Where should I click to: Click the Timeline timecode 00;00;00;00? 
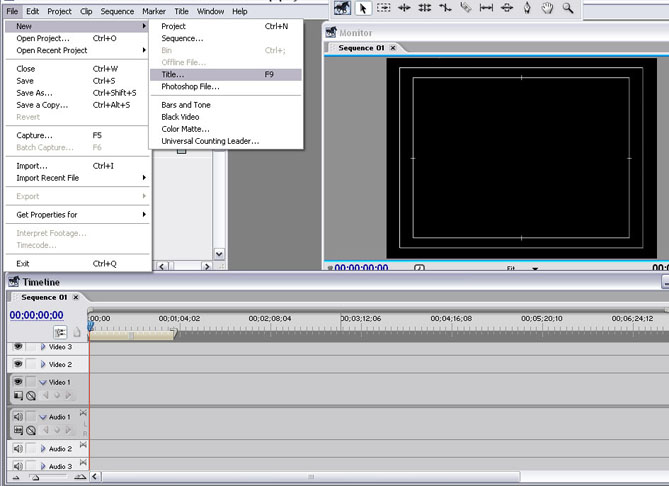(36, 315)
